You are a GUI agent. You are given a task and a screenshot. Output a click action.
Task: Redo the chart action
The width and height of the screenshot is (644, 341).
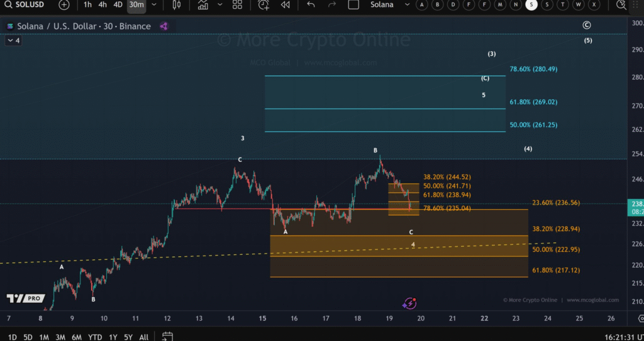pos(332,4)
